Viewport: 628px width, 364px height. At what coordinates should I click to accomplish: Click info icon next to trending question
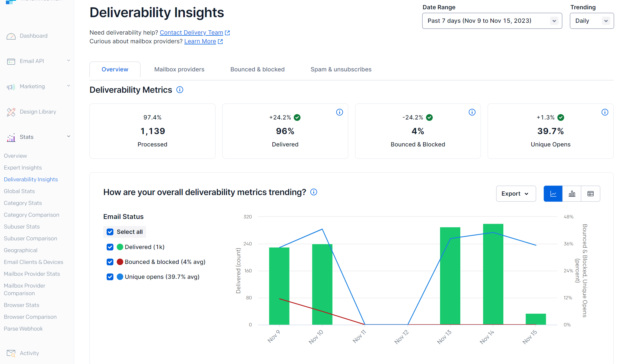pos(314,192)
